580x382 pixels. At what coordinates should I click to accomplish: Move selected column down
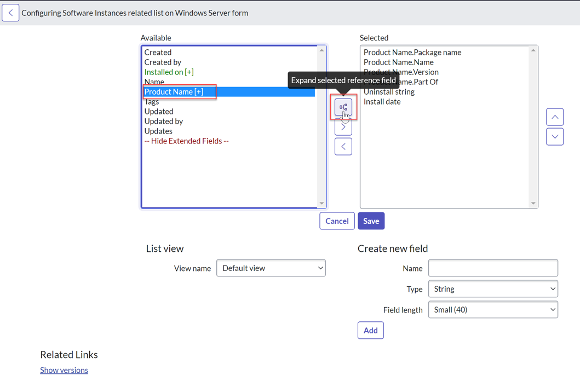[555, 137]
